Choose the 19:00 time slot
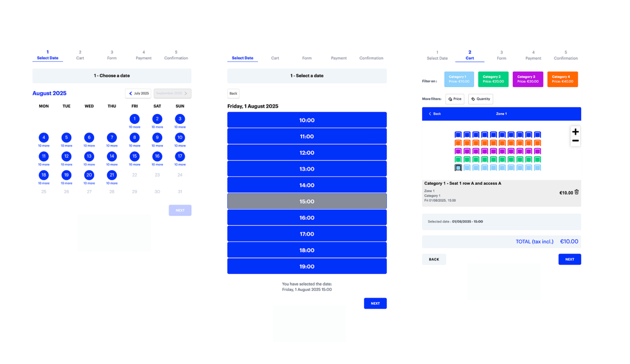 coord(307,266)
